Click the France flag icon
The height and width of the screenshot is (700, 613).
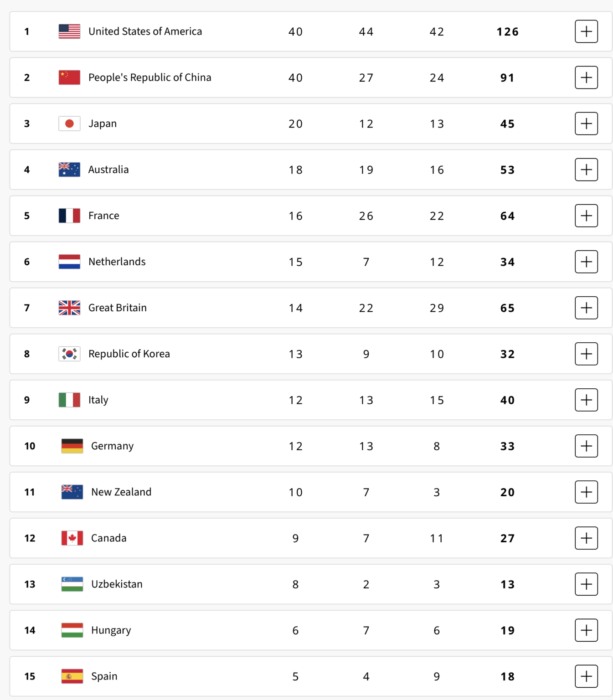69,216
